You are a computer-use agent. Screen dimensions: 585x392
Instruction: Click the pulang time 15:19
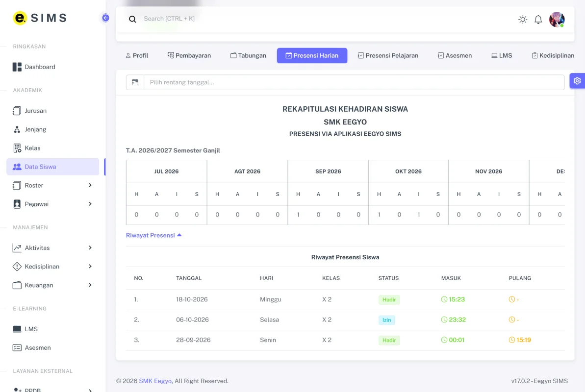(520, 340)
